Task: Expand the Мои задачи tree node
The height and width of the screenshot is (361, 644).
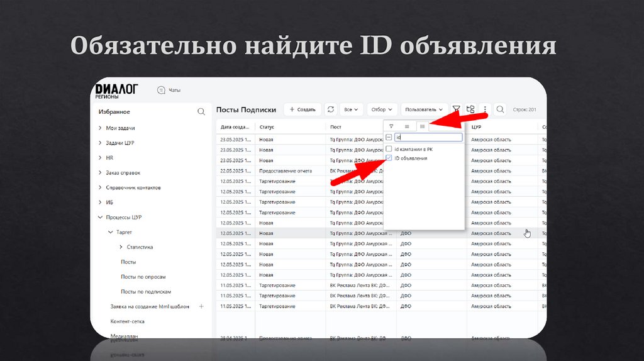Action: 100,128
